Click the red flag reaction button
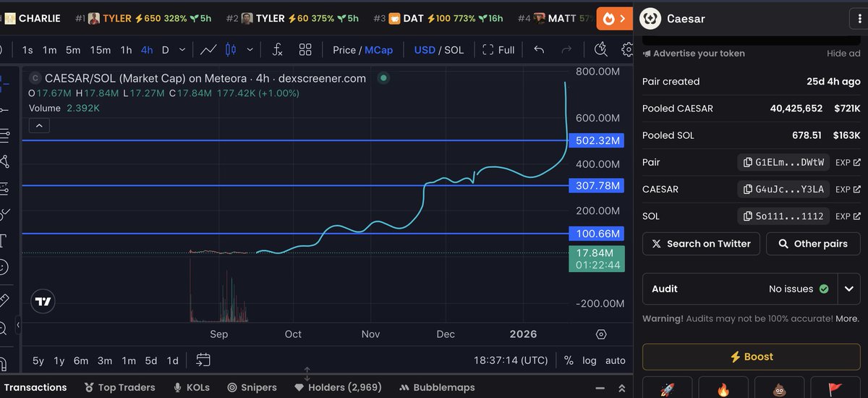Viewport: 868px width, 398px height. coord(835,388)
